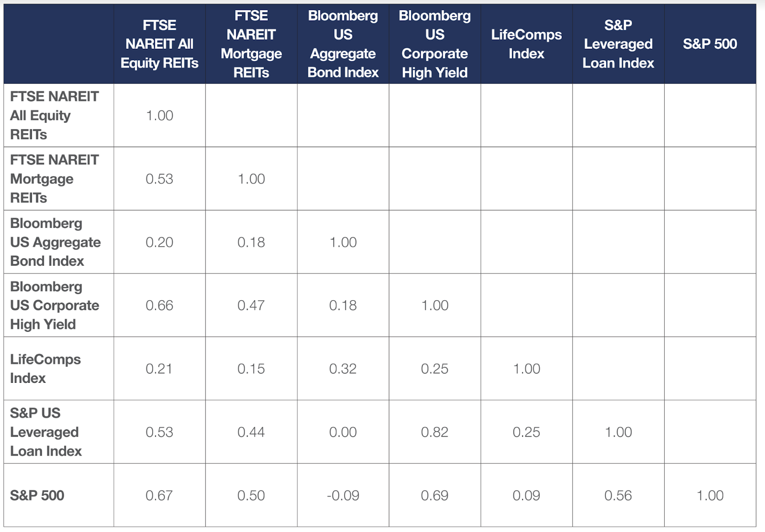Click the FTSE NAREIT All Equity REITs column header

(159, 44)
